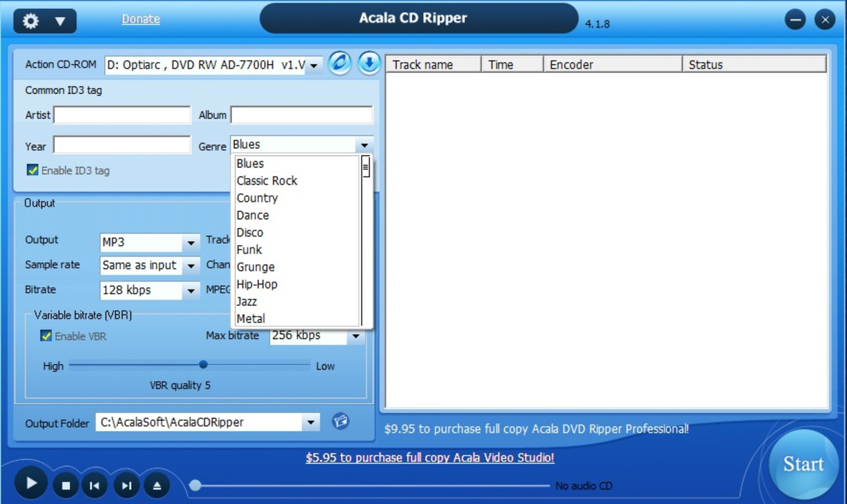The height and width of the screenshot is (504, 847).
Task: Open the settings gear menu
Action: [x=44, y=21]
